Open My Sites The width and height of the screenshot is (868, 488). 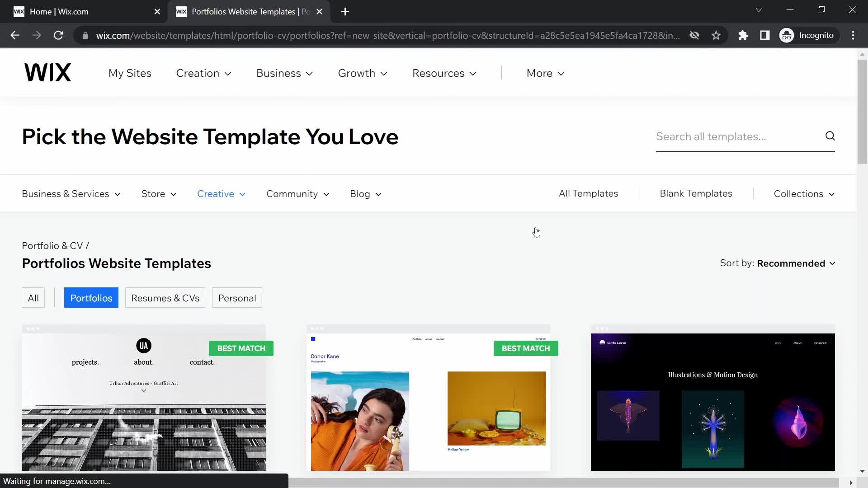130,73
